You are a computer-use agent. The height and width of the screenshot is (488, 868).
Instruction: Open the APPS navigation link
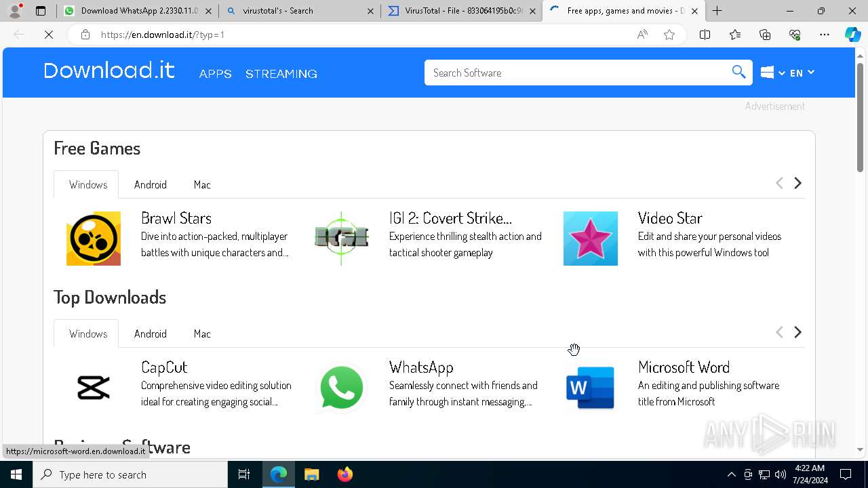point(216,74)
